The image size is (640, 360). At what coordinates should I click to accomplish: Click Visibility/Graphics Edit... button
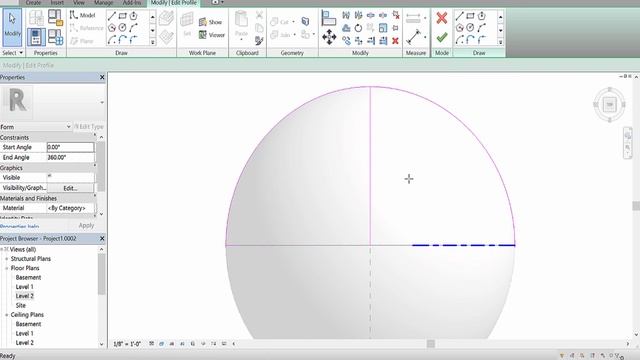pos(70,188)
